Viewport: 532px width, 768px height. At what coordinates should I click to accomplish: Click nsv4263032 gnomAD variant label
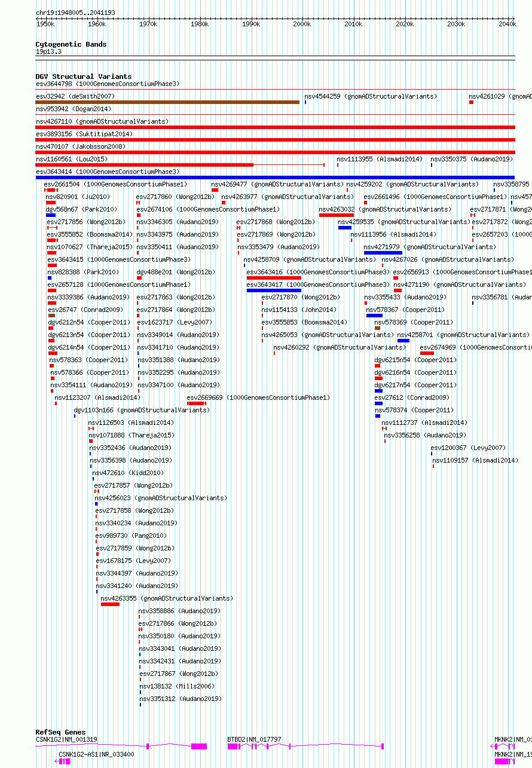(x=385, y=209)
